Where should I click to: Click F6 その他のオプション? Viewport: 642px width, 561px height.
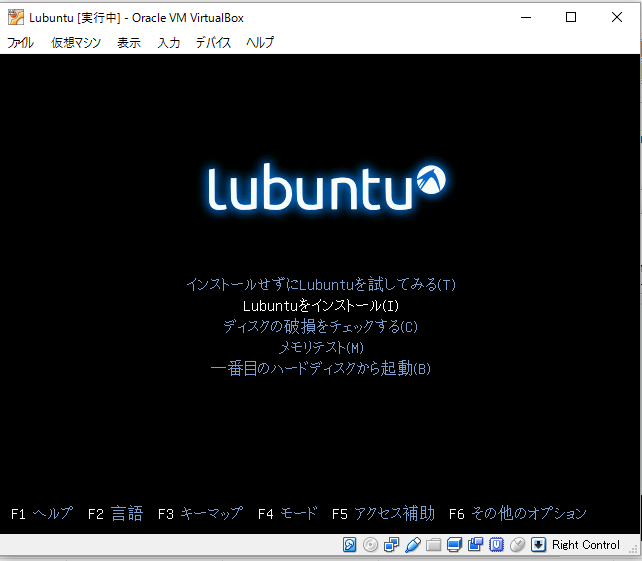518,513
